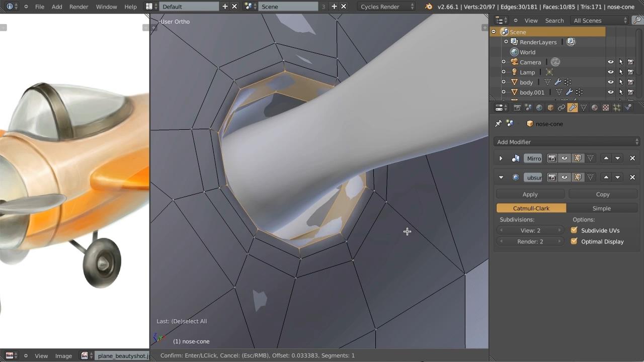Viewport: 644px width, 362px height.
Task: Expand the Camera tree item
Action: (504, 62)
